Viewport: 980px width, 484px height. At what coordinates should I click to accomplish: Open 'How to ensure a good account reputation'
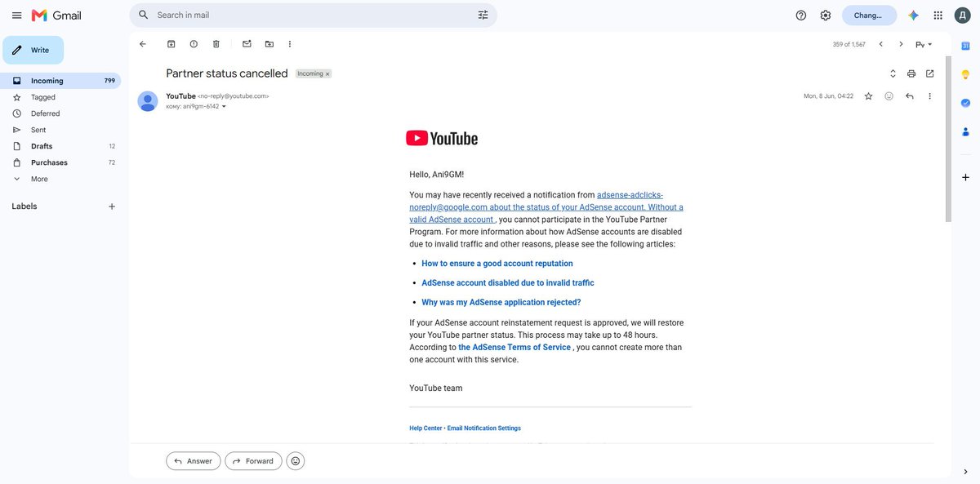(x=497, y=264)
